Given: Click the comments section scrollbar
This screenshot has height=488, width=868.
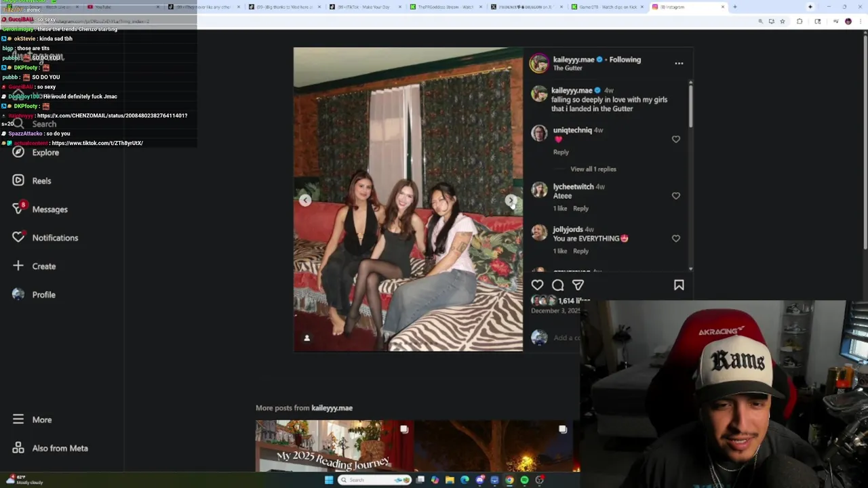Looking at the screenshot, I should (691, 105).
